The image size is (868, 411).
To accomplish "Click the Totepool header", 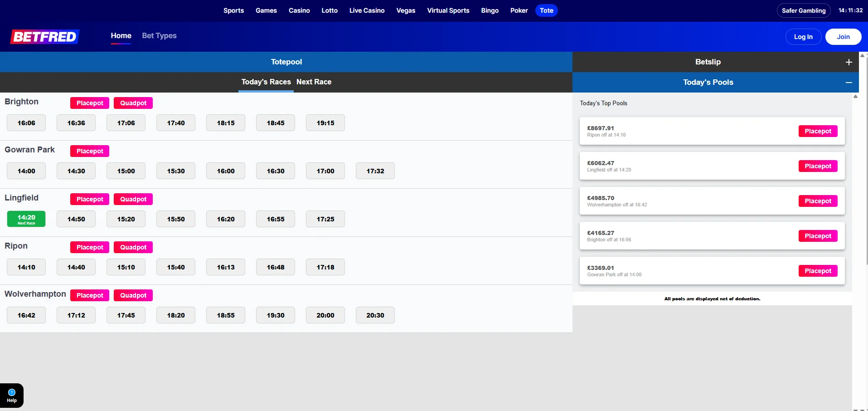I will coord(286,62).
